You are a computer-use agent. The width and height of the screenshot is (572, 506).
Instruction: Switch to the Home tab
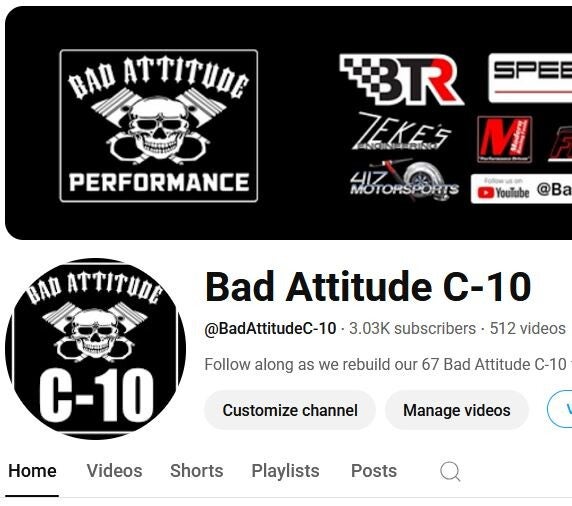(x=32, y=471)
